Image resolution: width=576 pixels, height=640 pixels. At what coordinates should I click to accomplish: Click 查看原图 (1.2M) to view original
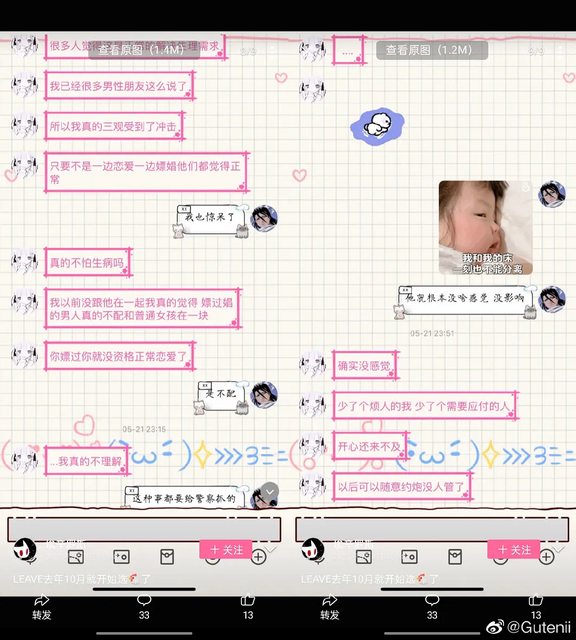point(431,50)
